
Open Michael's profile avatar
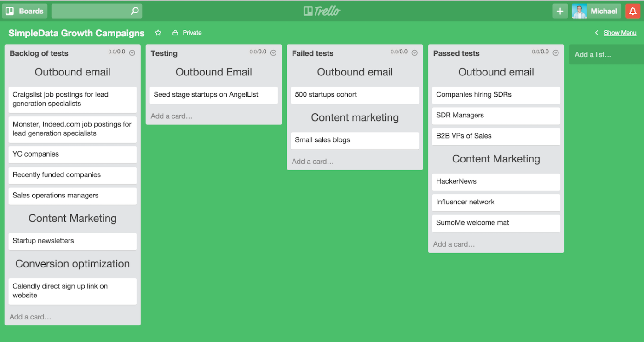click(x=579, y=11)
